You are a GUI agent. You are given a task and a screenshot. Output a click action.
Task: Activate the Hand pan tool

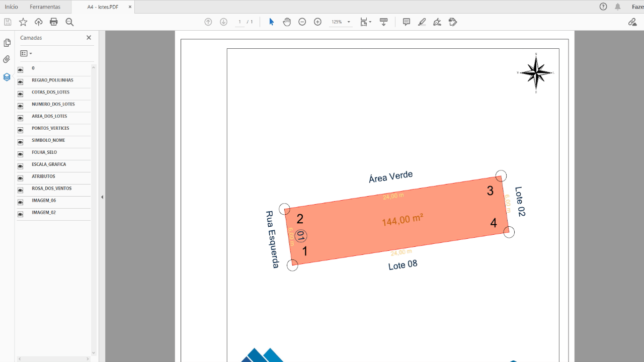point(287,22)
